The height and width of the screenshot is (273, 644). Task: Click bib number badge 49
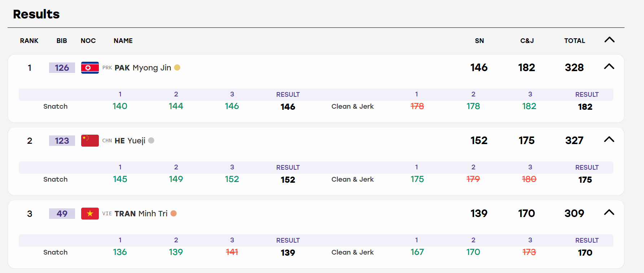coord(62,213)
